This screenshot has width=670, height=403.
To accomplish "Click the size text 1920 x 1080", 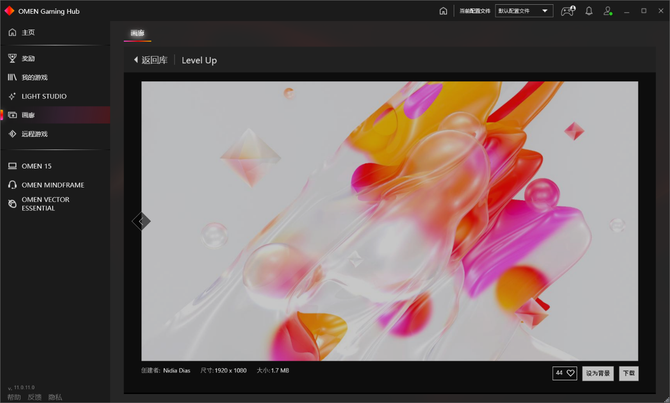I will (230, 371).
